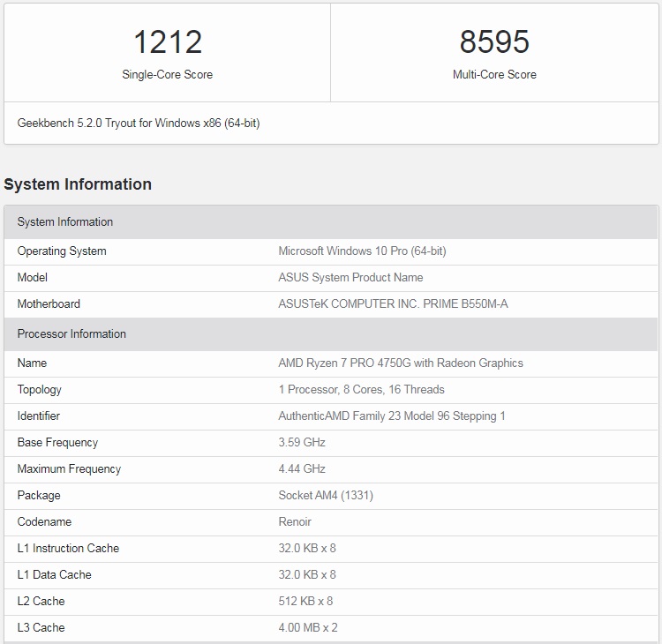
Task: Select the Microsoft Windows 10 Pro value
Action: [x=362, y=251]
